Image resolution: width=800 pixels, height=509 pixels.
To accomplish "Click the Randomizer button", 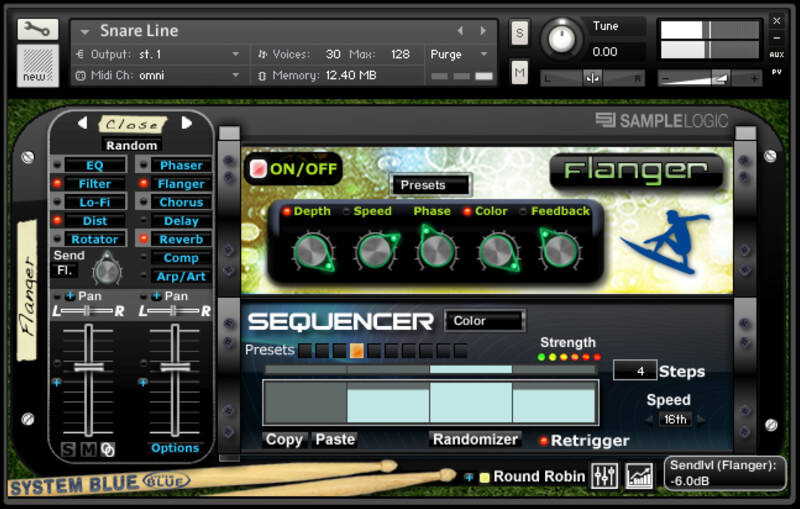I will point(475,440).
